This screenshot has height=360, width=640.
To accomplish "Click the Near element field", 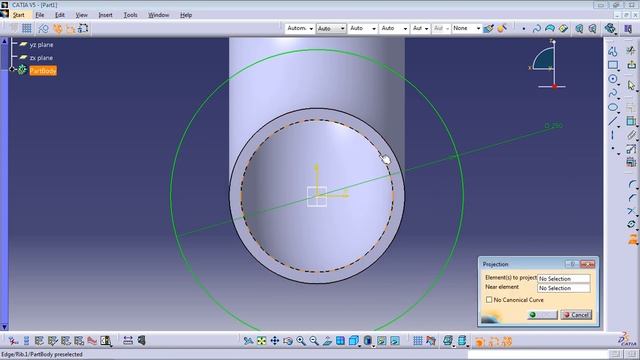I will click(x=563, y=288).
